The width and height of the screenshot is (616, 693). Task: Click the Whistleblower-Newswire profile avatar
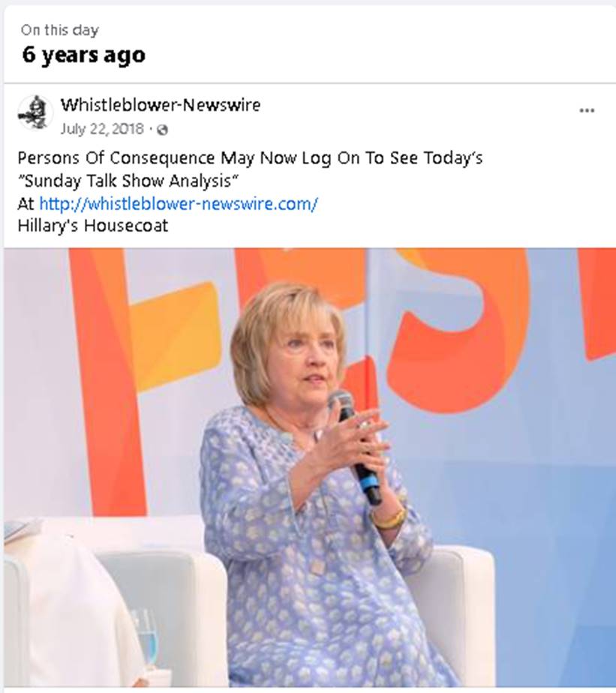pyautogui.click(x=35, y=113)
